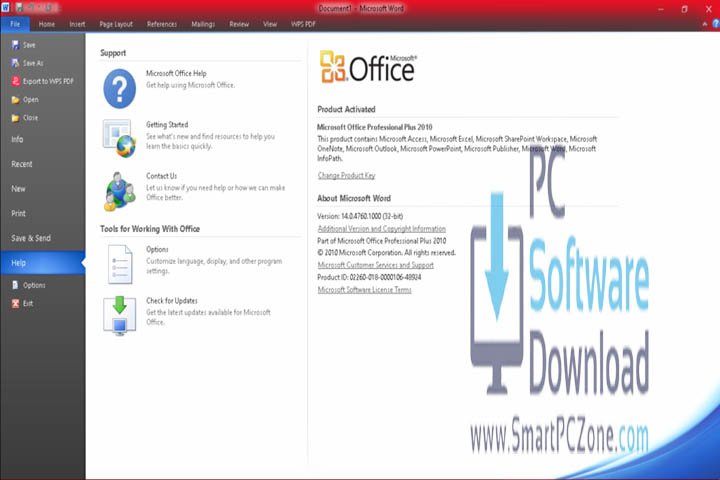The height and width of the screenshot is (480, 720).
Task: Open Additional Version and Copyright Information link
Action: (x=382, y=228)
